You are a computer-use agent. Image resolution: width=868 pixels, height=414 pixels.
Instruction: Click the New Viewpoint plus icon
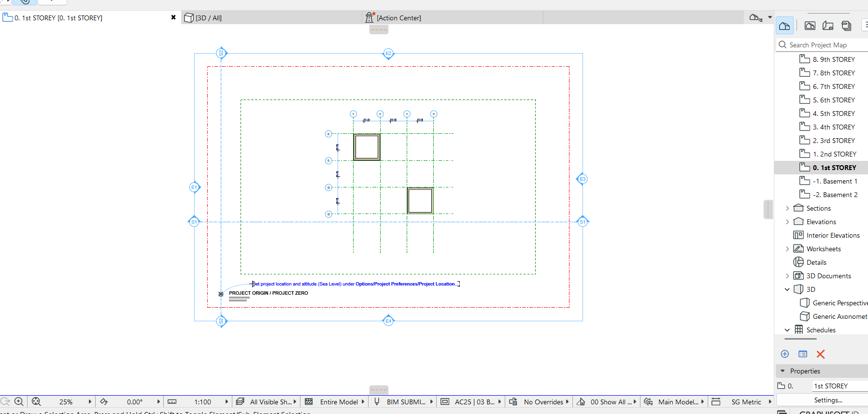point(785,354)
